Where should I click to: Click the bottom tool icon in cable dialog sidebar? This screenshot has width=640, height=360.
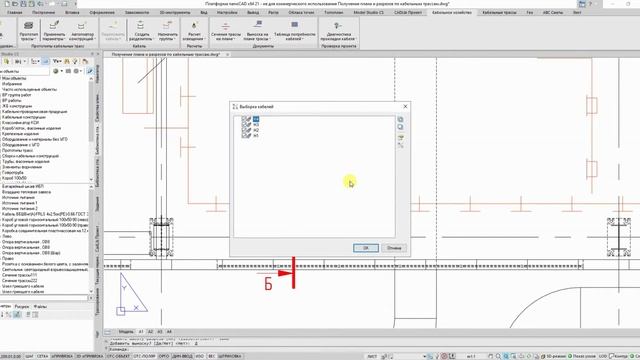(x=400, y=145)
